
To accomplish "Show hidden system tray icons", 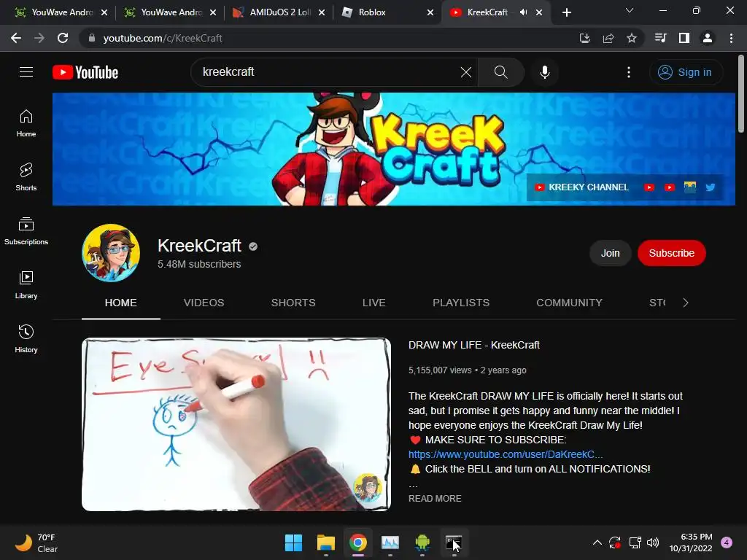I will pyautogui.click(x=597, y=542).
